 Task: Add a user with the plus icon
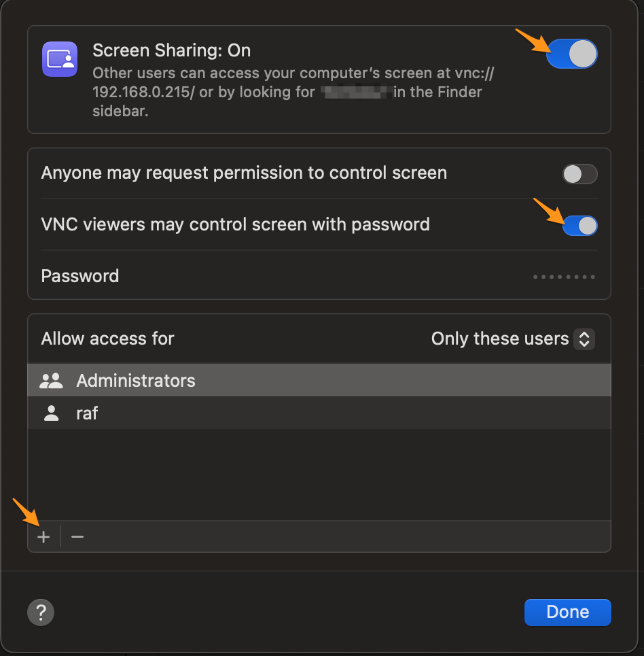coord(43,536)
